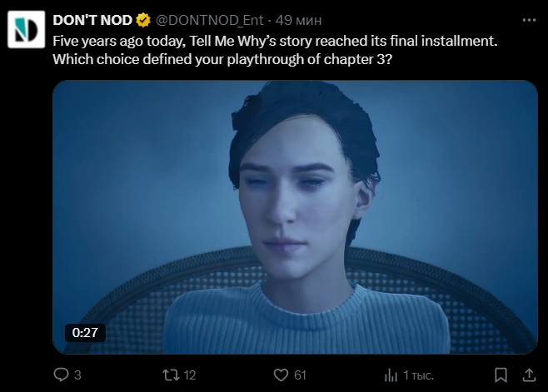
Task: Open the three-dot more options menu
Action: 529,20
